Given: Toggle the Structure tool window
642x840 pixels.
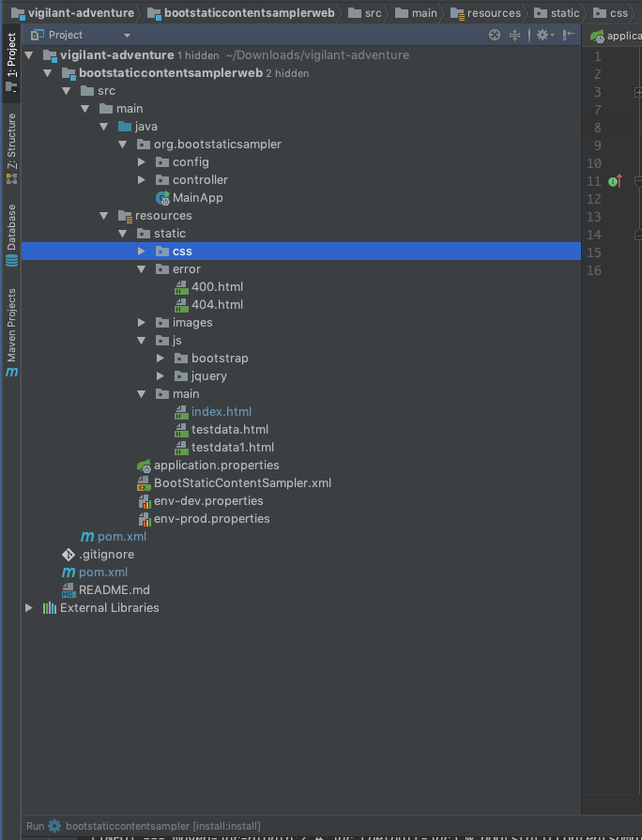Looking at the screenshot, I should 11,147.
